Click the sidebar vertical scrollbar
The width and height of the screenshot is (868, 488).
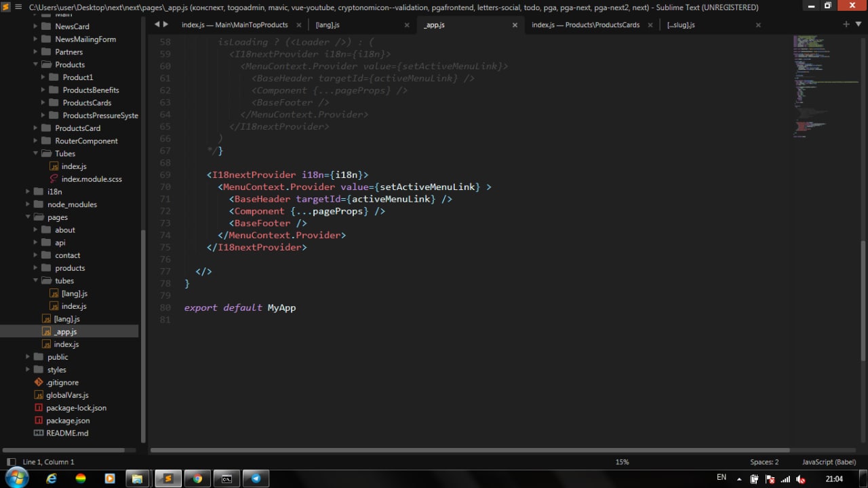[142, 336]
